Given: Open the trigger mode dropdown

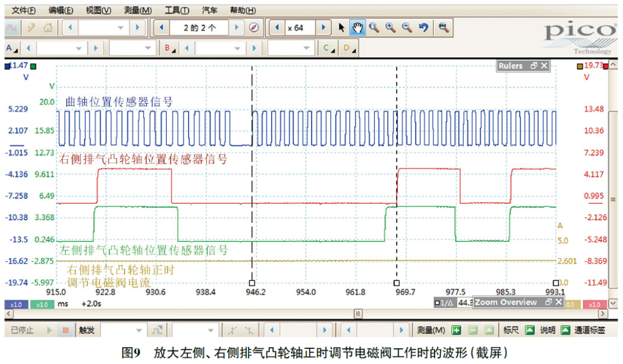Looking at the screenshot, I should click(138, 330).
